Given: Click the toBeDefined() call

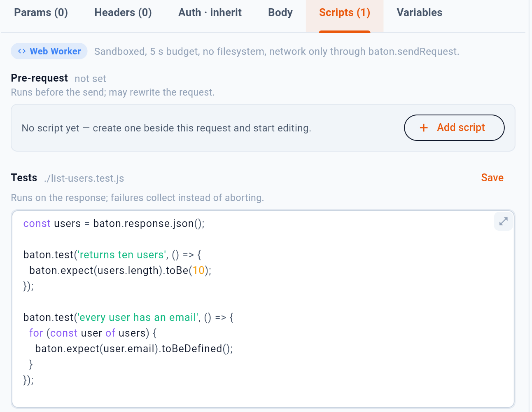Looking at the screenshot, I should [197, 349].
